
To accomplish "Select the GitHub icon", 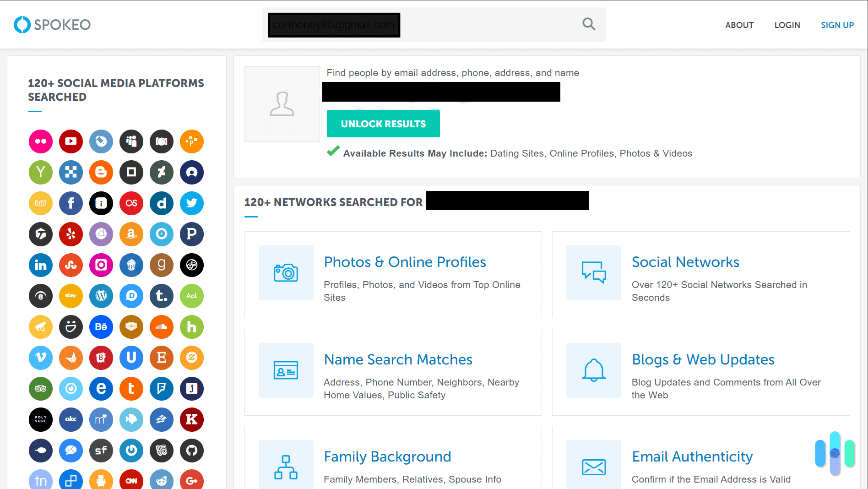I will tap(192, 451).
